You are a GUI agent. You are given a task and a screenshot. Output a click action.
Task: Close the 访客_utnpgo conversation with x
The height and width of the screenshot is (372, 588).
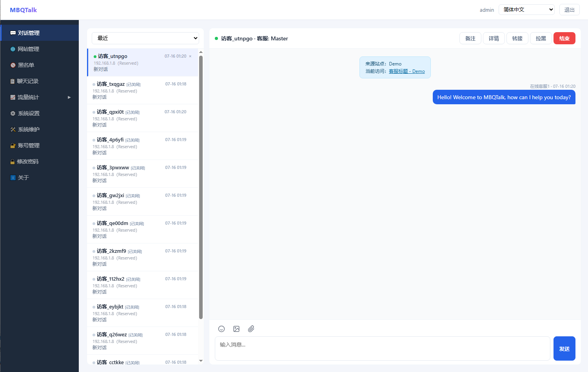191,56
